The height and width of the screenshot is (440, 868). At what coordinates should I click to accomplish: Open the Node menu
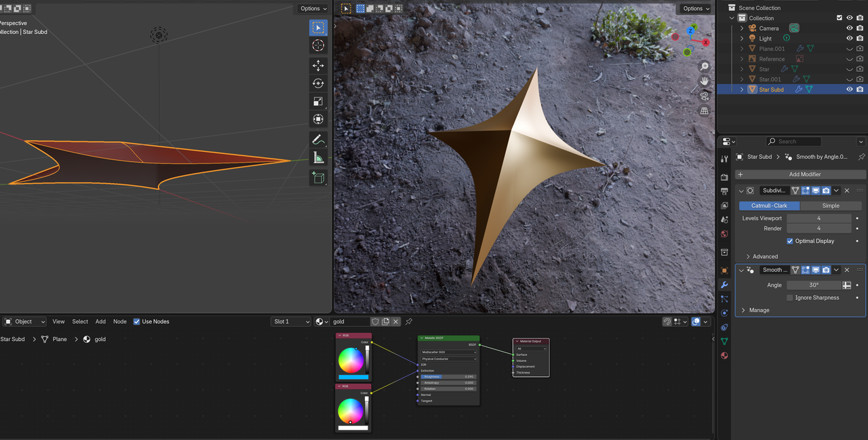119,321
